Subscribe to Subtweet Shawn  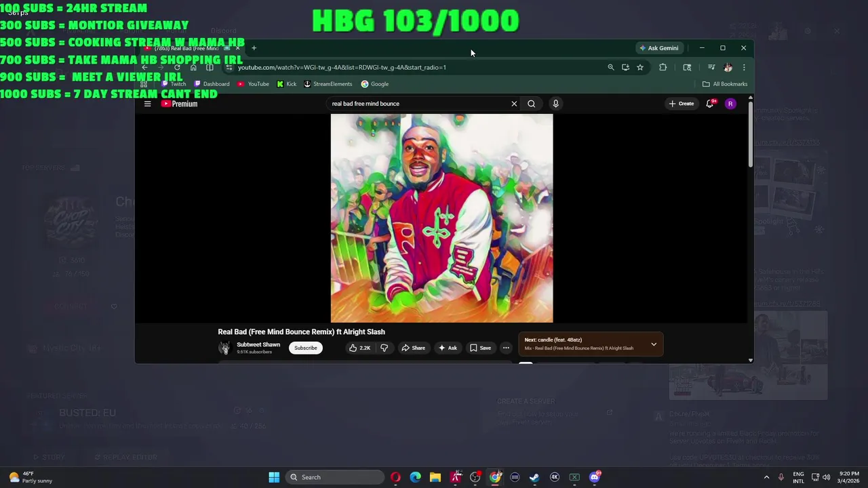click(305, 348)
